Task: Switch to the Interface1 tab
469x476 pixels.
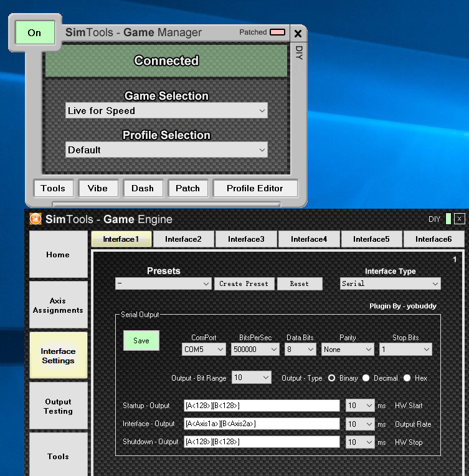Action: pyautogui.click(x=121, y=239)
